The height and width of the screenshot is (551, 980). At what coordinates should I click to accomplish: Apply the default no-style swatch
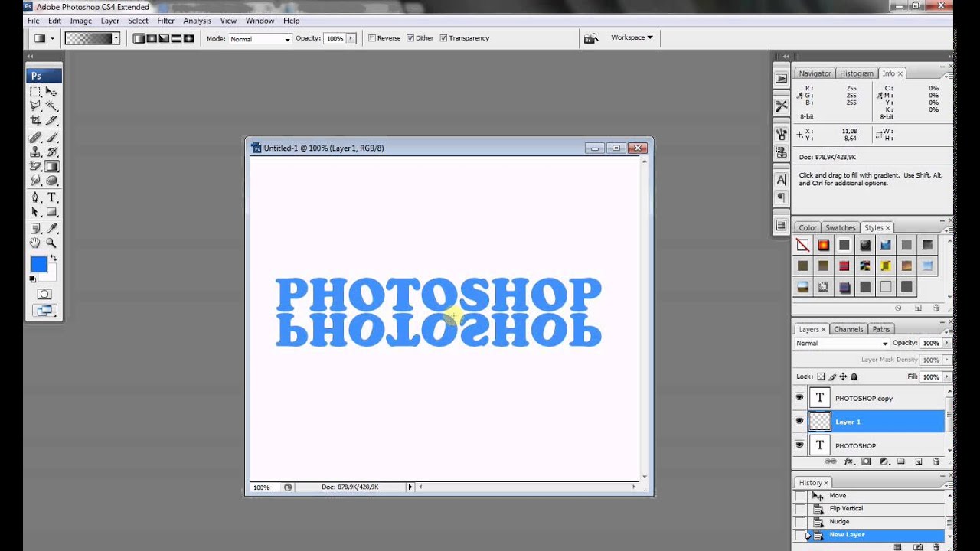tap(802, 245)
